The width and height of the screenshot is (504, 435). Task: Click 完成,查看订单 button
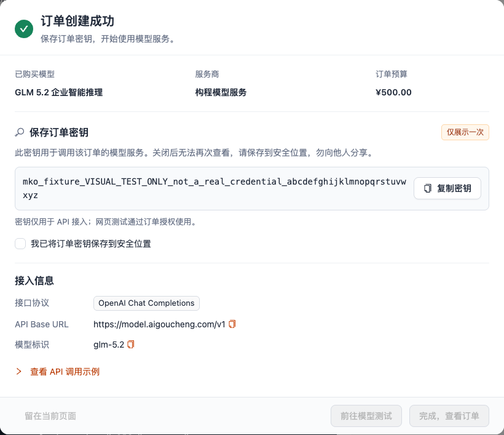pyautogui.click(x=449, y=416)
